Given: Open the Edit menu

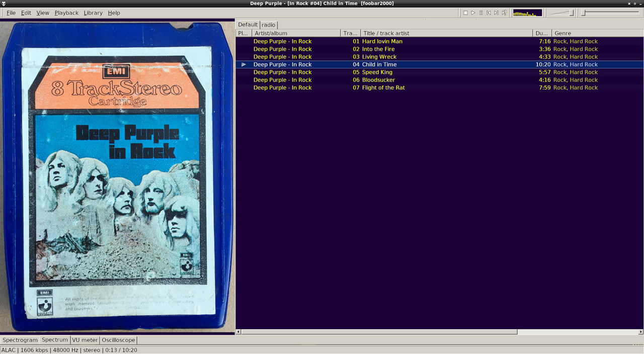Looking at the screenshot, I should pos(26,13).
